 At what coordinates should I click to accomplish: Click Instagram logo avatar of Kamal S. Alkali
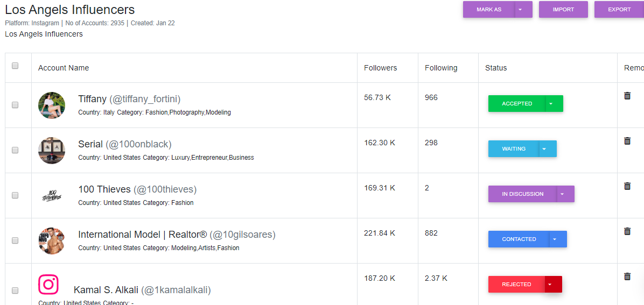coord(48,285)
